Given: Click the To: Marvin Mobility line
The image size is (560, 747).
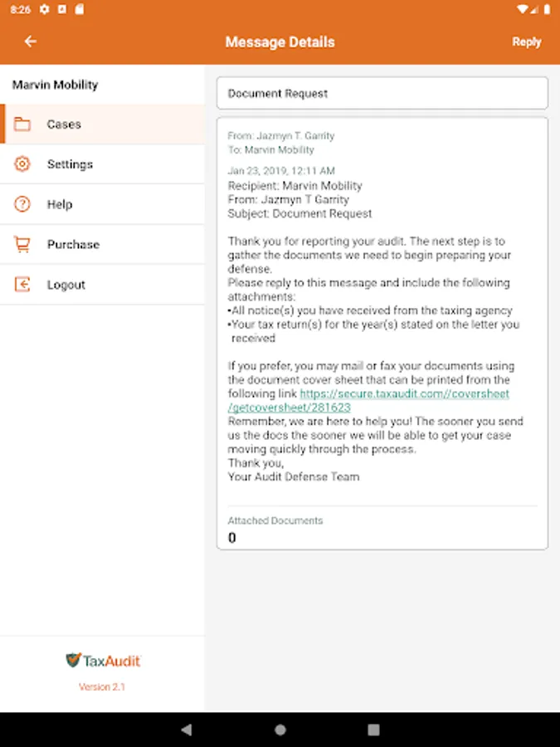Looking at the screenshot, I should 271,150.
